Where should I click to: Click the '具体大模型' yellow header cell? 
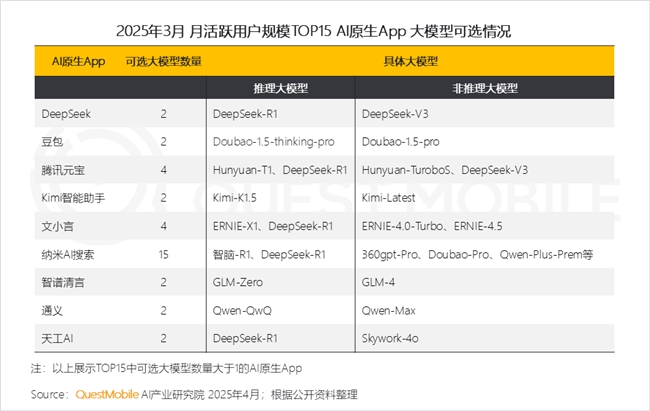[410, 61]
